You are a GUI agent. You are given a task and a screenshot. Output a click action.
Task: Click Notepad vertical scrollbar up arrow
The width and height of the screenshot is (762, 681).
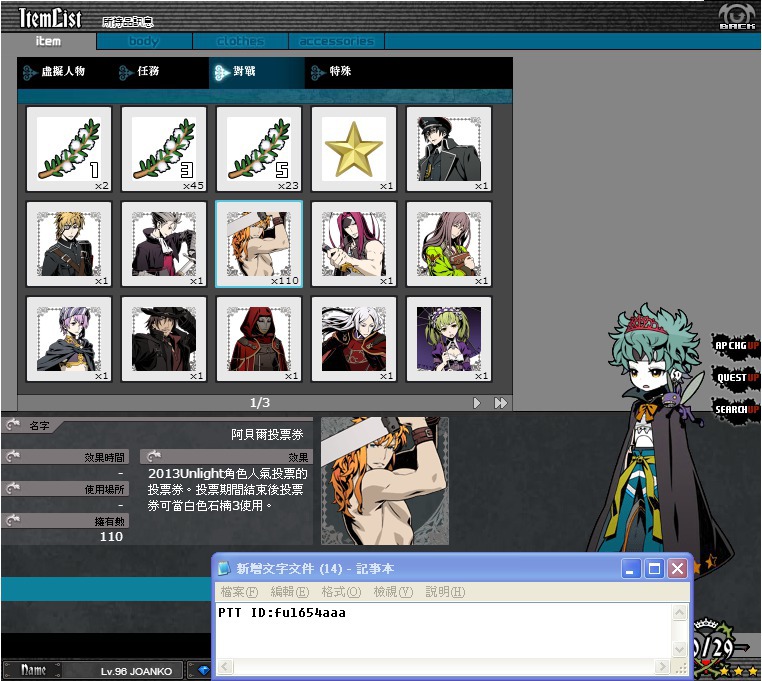[679, 612]
